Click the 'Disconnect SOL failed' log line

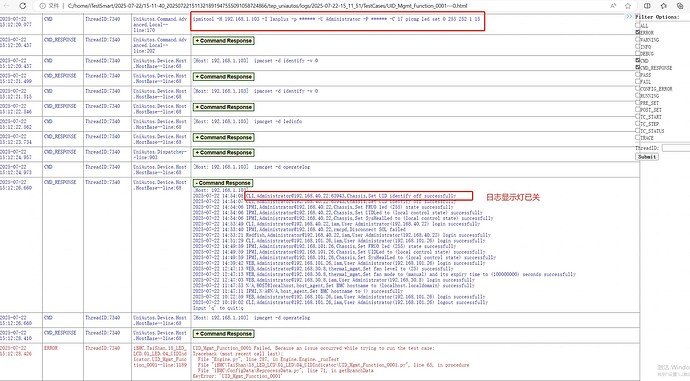(x=299, y=229)
